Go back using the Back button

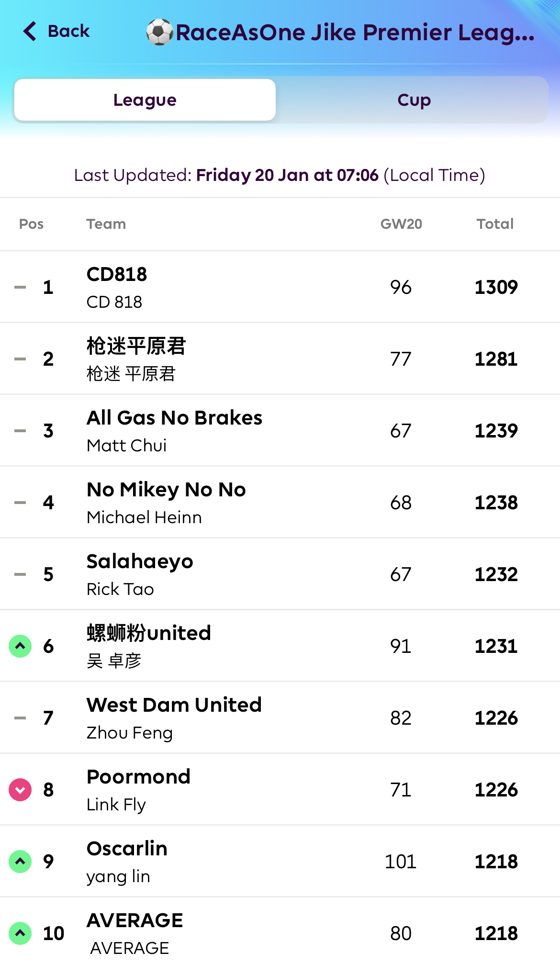pos(68,32)
